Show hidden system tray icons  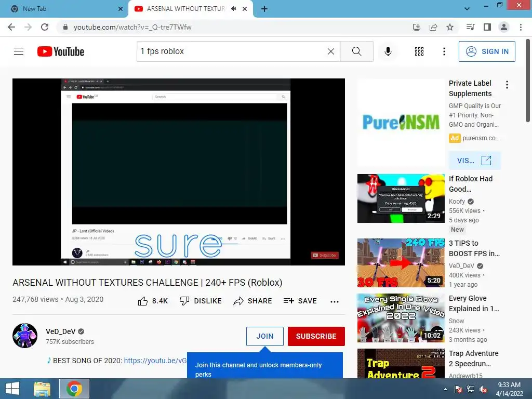[445, 389]
